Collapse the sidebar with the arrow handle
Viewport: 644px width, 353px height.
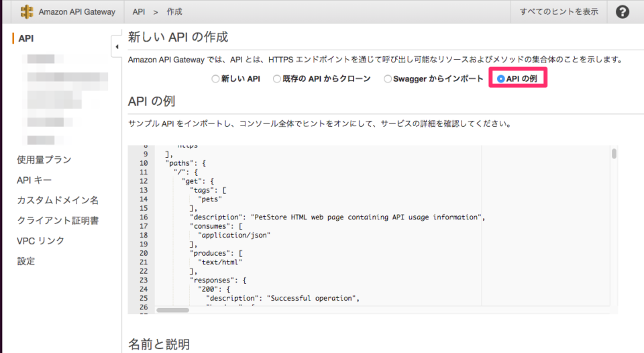coord(117,46)
